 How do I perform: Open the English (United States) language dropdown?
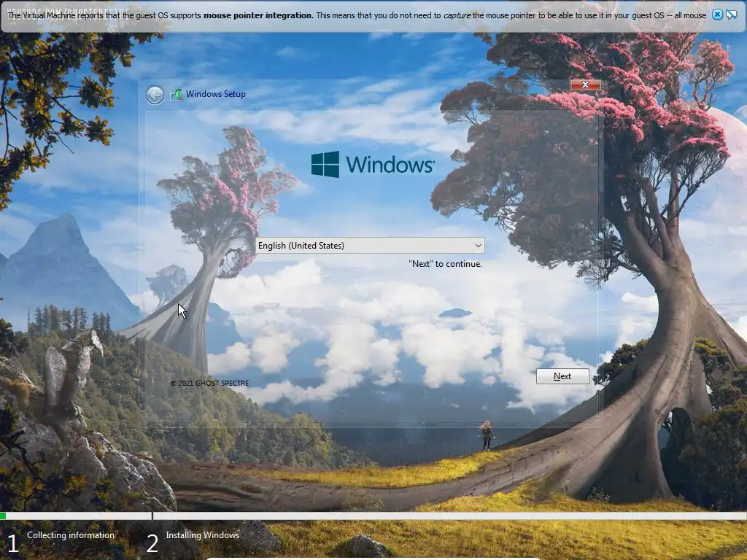tap(370, 245)
